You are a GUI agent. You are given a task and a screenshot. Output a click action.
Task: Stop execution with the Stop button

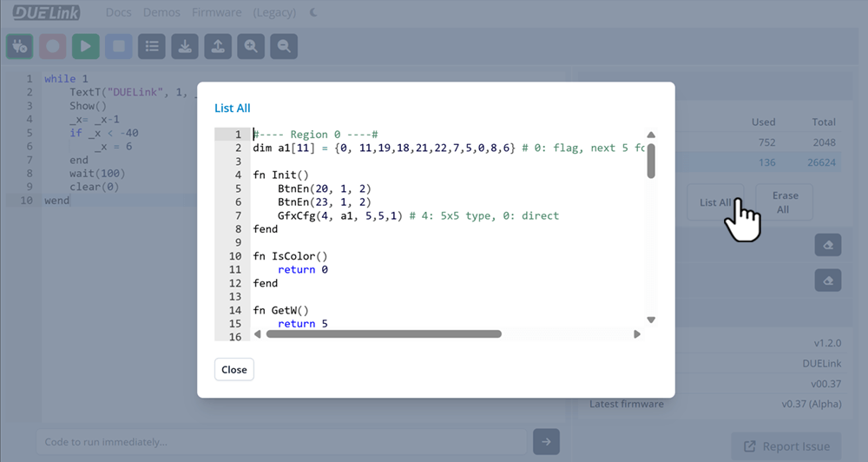(x=118, y=46)
